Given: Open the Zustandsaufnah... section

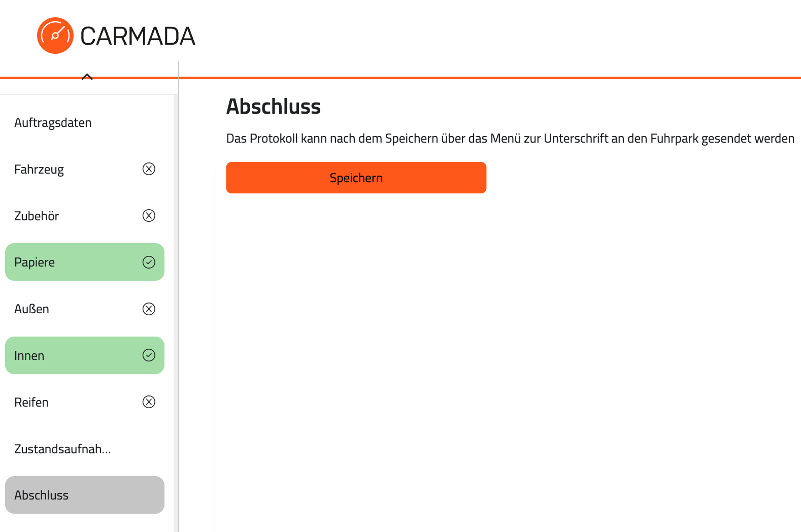Looking at the screenshot, I should tap(85, 449).
